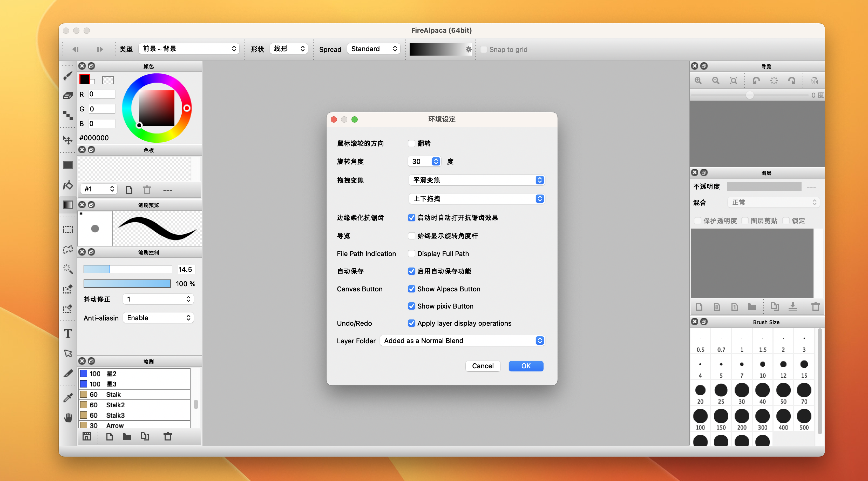Screen dimensions: 868x481
Task: Click the zoom-in icon in Navigator panel
Action: tap(698, 81)
